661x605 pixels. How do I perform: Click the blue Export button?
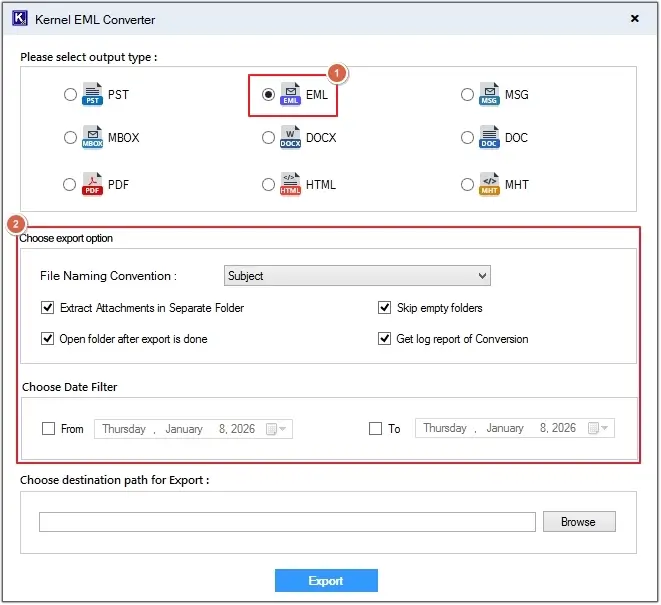pos(326,581)
